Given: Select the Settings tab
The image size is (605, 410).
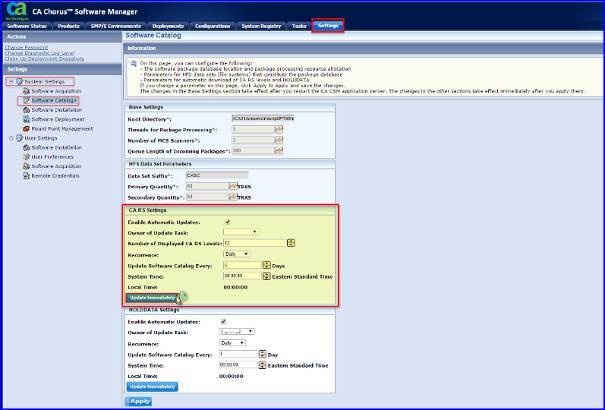Looking at the screenshot, I should click(328, 26).
